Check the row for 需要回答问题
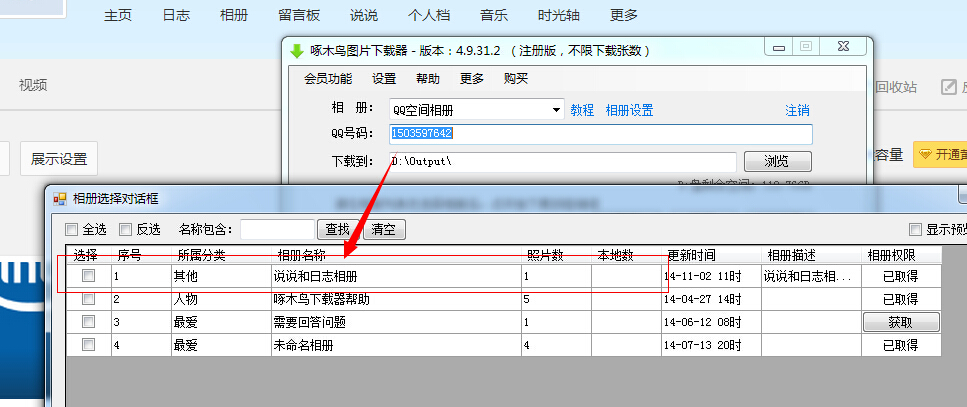The image size is (967, 407). click(89, 321)
